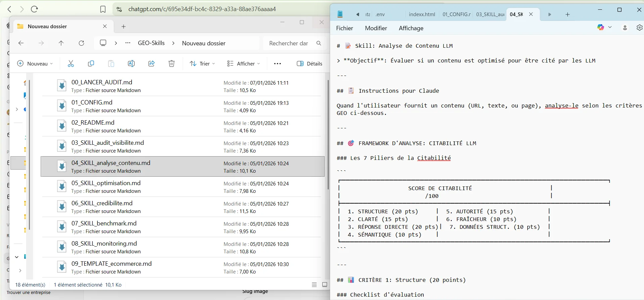Switch to the .env Notepad tab

pyautogui.click(x=380, y=14)
